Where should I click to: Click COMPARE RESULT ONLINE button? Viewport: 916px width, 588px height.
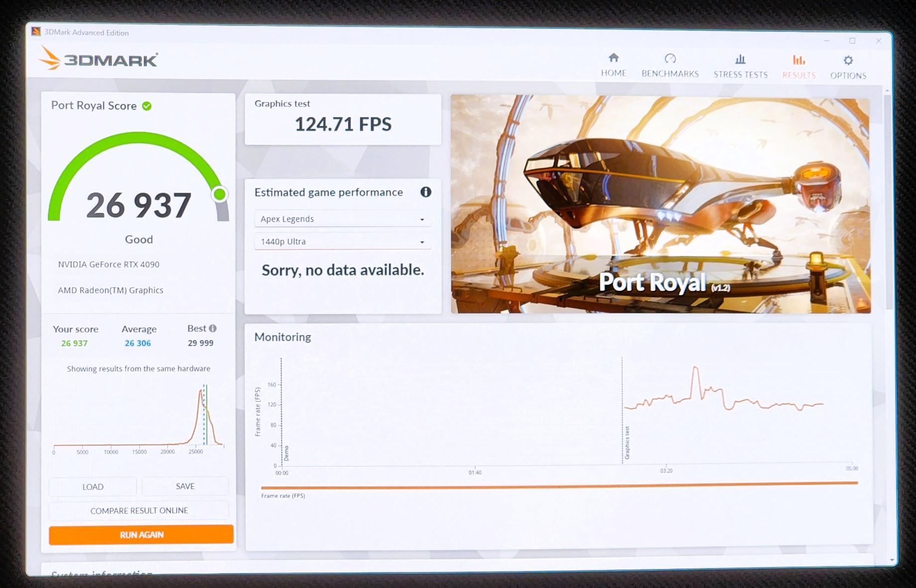click(139, 511)
